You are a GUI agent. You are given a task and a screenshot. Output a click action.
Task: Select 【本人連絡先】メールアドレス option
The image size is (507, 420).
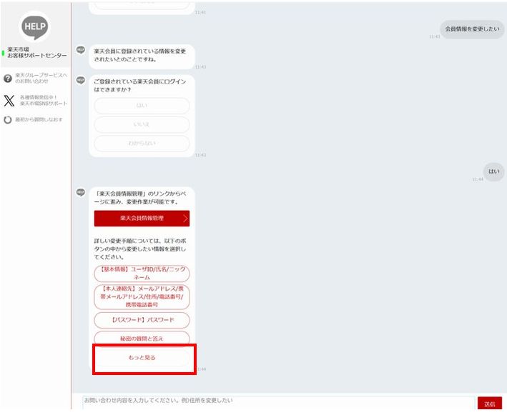tap(142, 296)
